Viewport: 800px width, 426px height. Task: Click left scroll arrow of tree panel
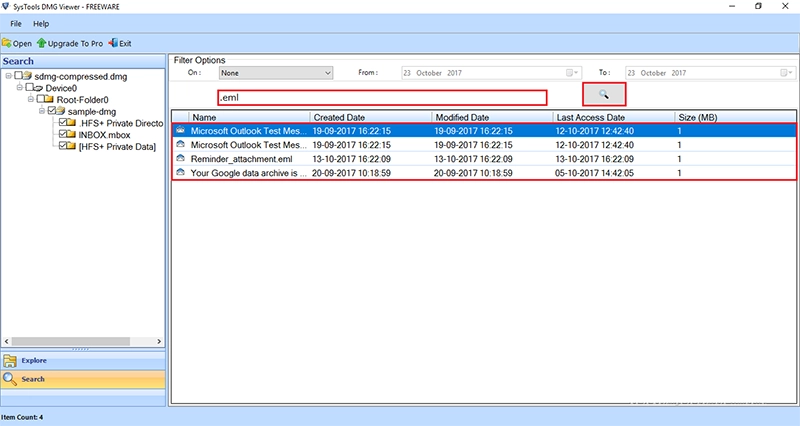(x=6, y=341)
